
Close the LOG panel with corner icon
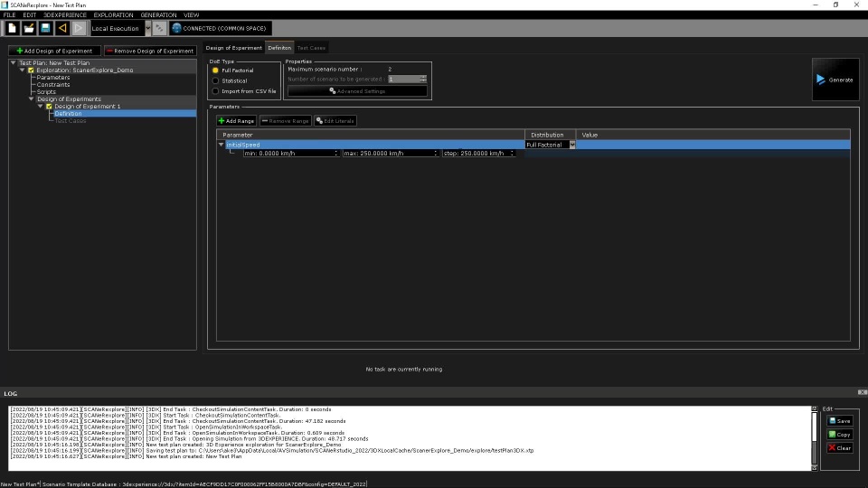tap(863, 392)
